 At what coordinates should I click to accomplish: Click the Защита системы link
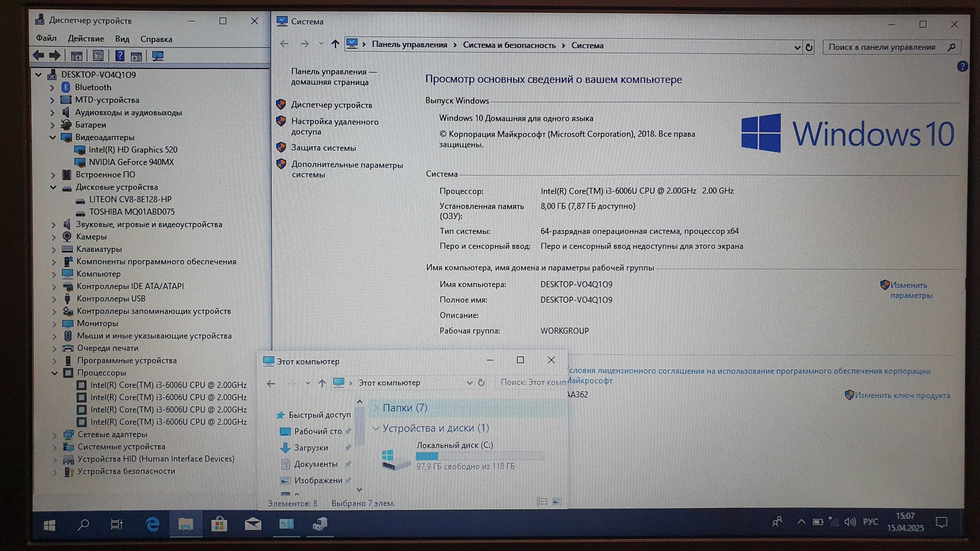[323, 148]
